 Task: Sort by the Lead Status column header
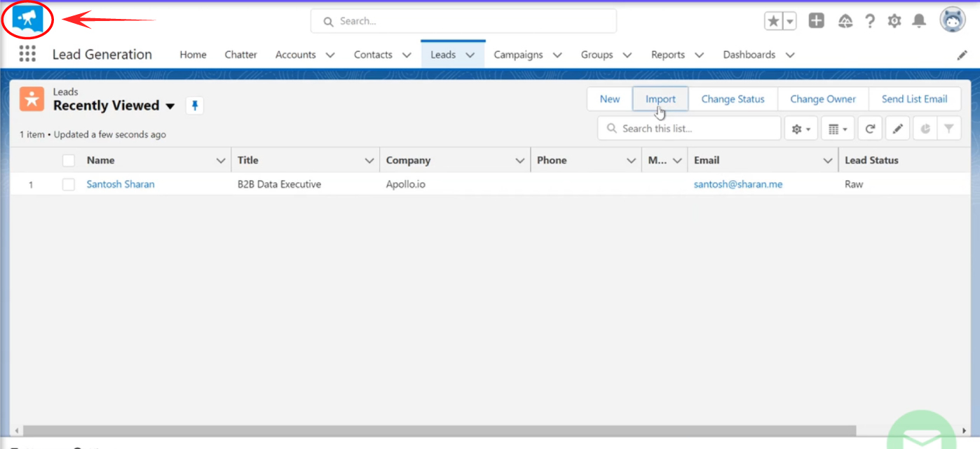pyautogui.click(x=871, y=160)
